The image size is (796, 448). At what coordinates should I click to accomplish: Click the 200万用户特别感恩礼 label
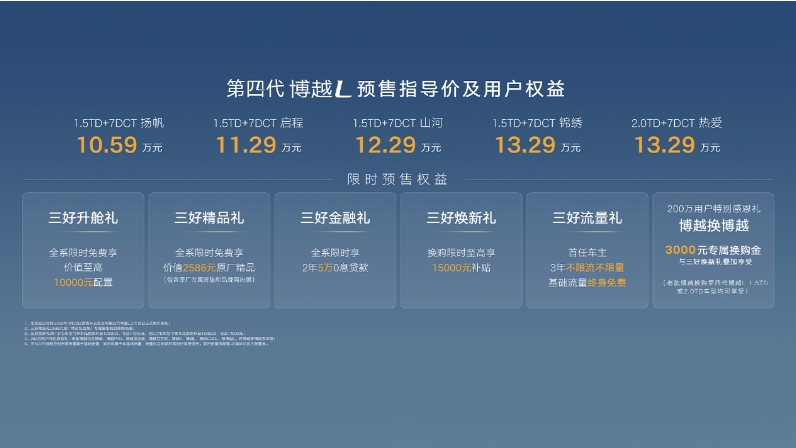point(713,209)
